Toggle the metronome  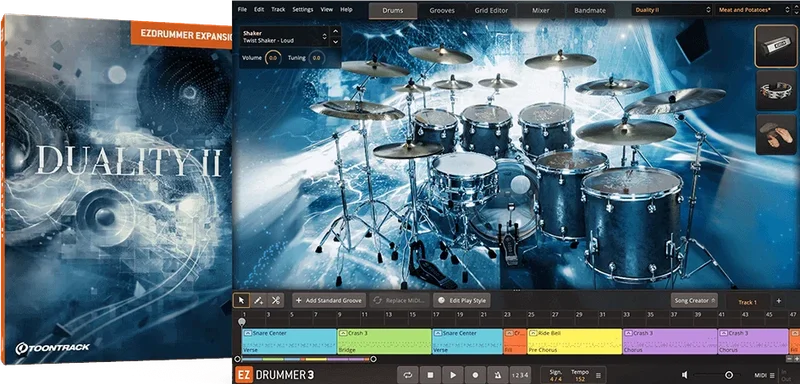click(x=497, y=375)
